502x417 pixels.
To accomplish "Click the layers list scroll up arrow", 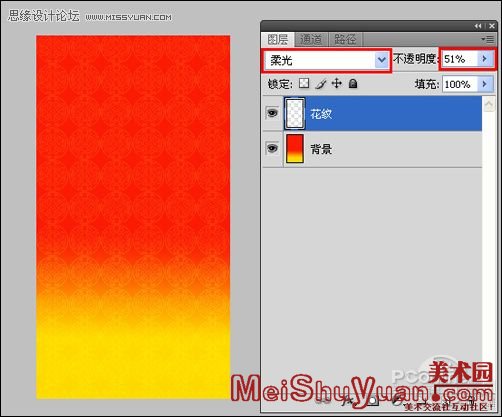I will 489,104.
